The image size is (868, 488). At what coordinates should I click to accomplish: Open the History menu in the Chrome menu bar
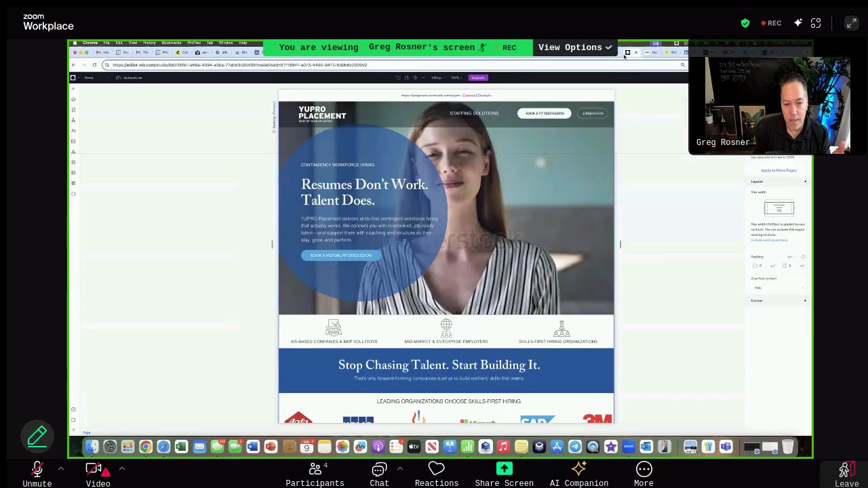149,43
